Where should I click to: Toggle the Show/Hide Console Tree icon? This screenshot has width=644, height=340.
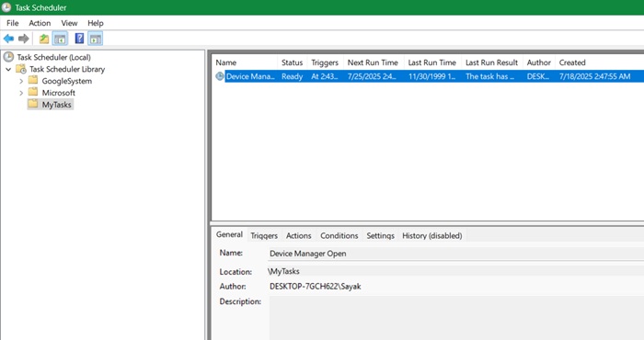pyautogui.click(x=60, y=39)
